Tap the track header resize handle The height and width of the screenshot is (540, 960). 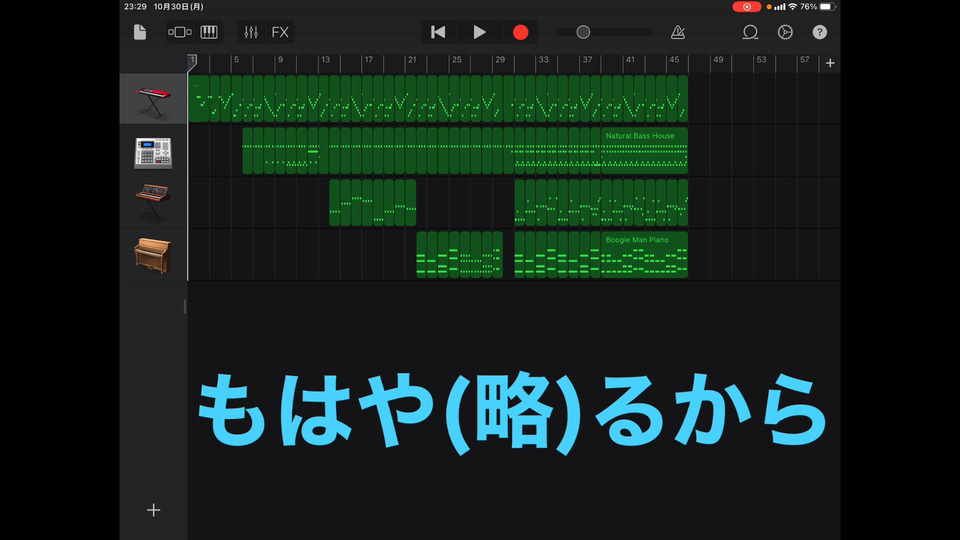coord(185,307)
